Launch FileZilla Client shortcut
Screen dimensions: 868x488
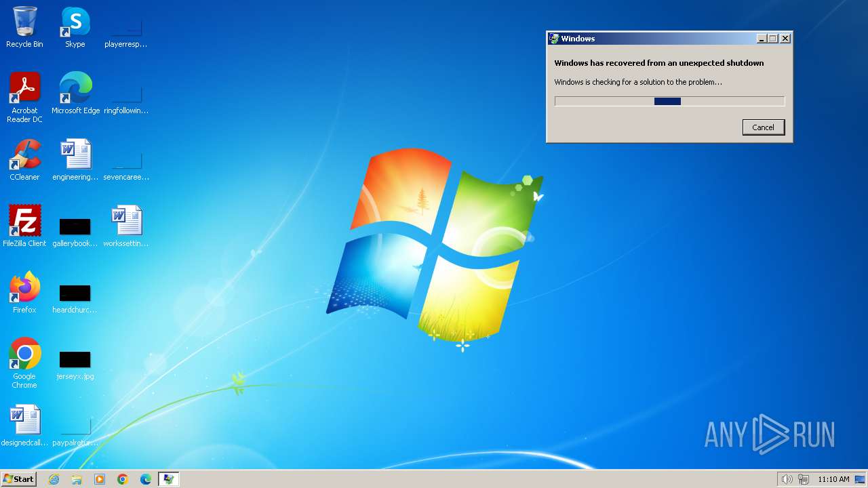pyautogui.click(x=24, y=226)
